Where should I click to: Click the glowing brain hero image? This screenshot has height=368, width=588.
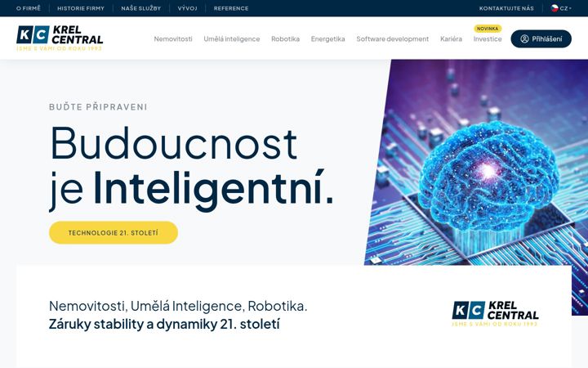point(488,177)
